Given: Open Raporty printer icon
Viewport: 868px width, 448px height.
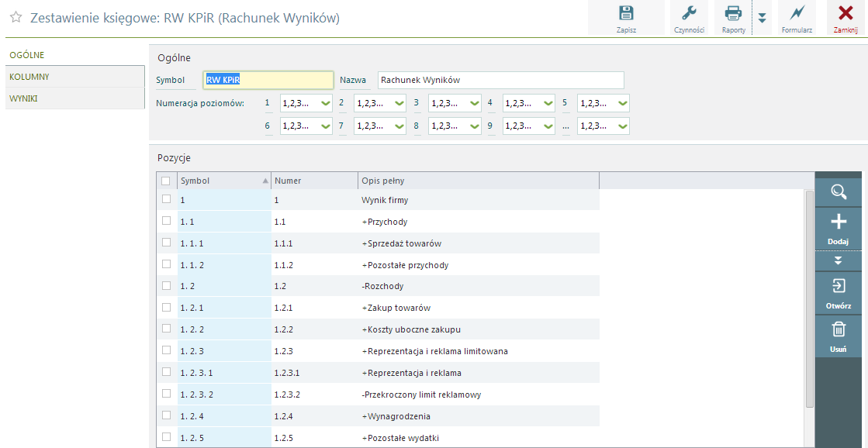Looking at the screenshot, I should (733, 19).
